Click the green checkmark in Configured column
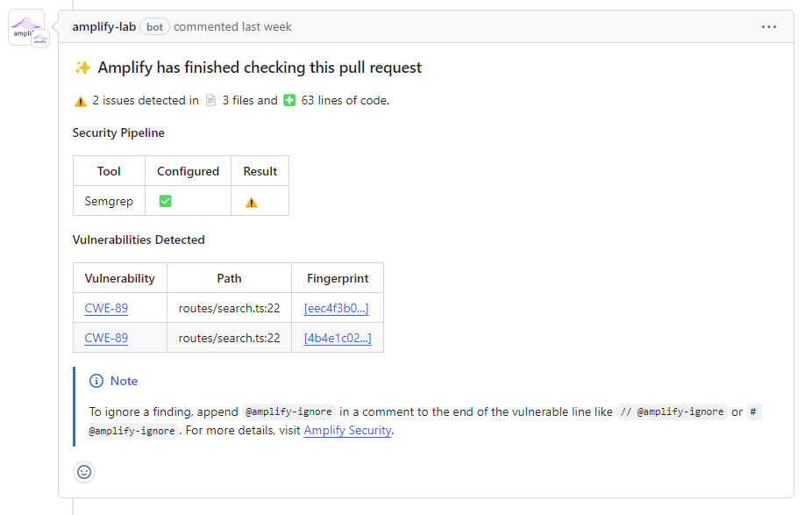Image resolution: width=812 pixels, height=515 pixels. point(165,200)
